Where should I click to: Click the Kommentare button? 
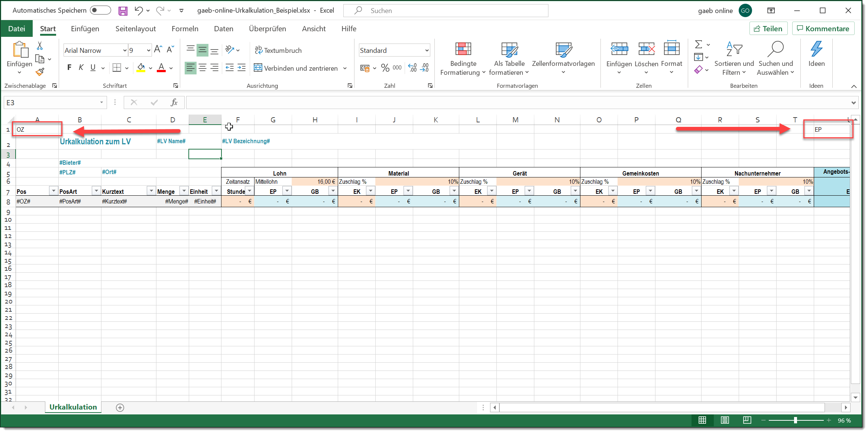(823, 29)
